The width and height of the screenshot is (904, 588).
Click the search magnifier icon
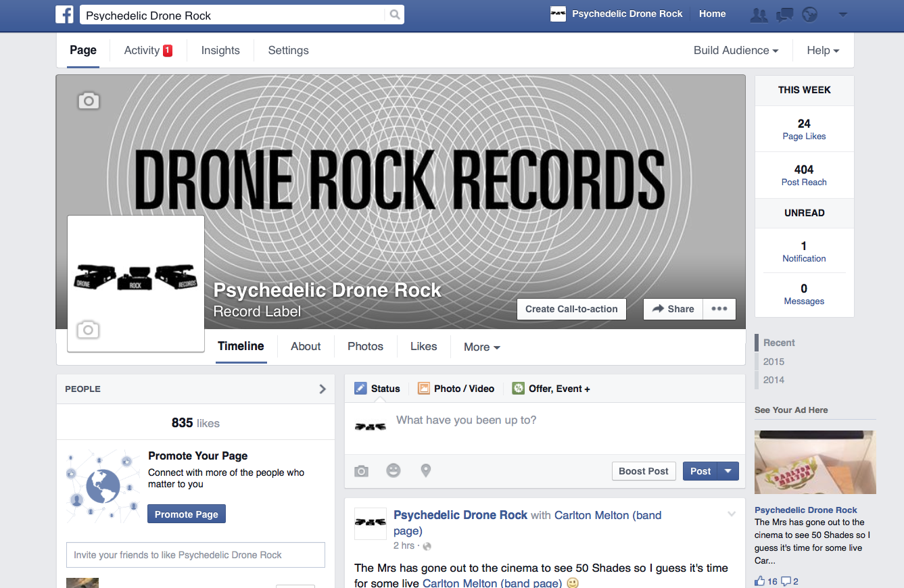coord(394,15)
